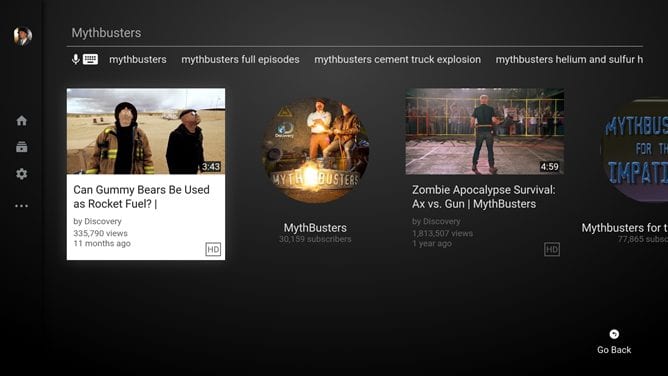Click 'Mythbusters for t' channel name text
The height and width of the screenshot is (376, 668).
coord(625,228)
